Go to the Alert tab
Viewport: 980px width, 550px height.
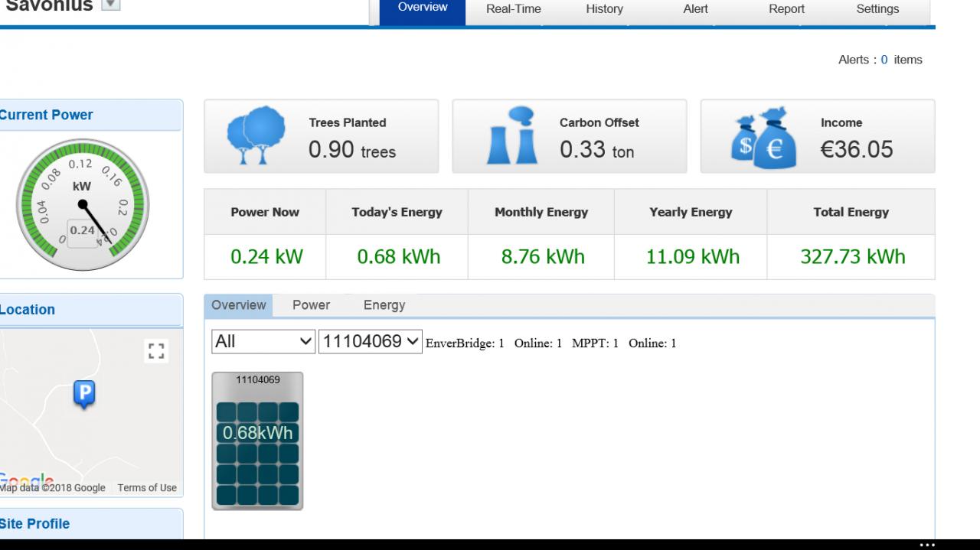pyautogui.click(x=695, y=9)
